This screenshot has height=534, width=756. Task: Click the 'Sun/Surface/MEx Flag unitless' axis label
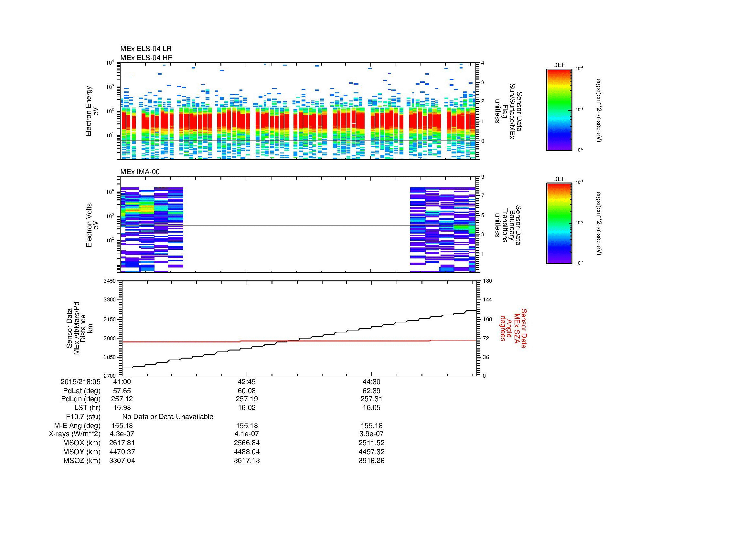[508, 111]
